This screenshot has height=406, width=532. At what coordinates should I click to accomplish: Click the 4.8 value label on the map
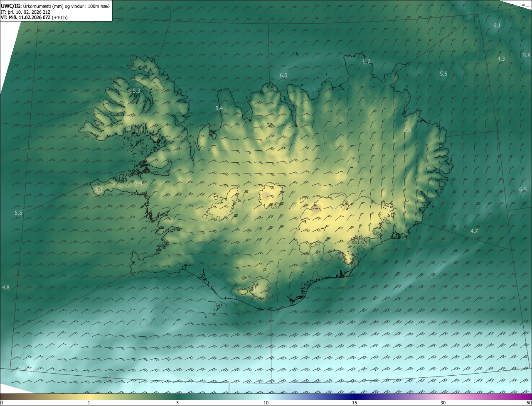pyautogui.click(x=6, y=288)
